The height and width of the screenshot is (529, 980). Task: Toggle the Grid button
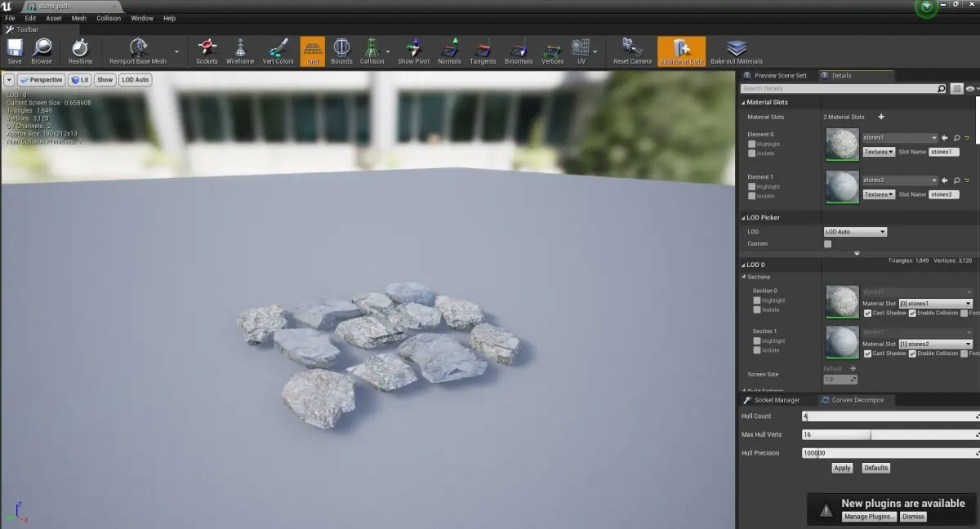pyautogui.click(x=313, y=51)
